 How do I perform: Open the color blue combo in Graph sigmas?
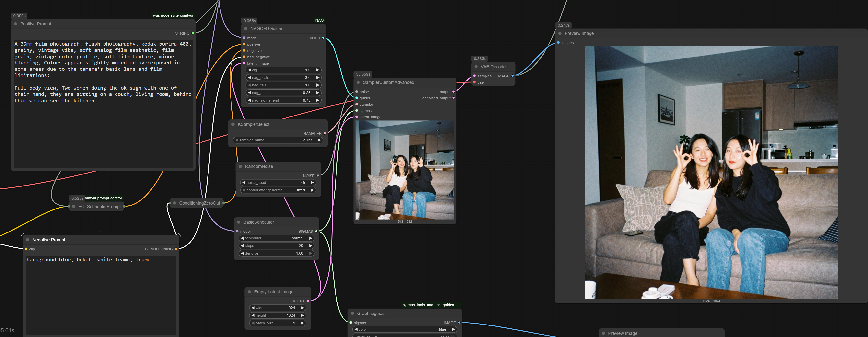point(404,330)
